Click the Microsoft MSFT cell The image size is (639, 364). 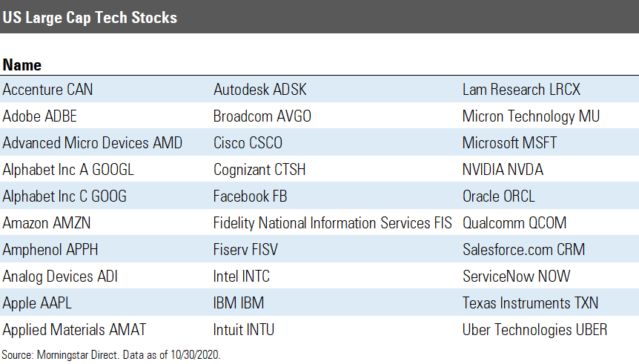click(509, 143)
